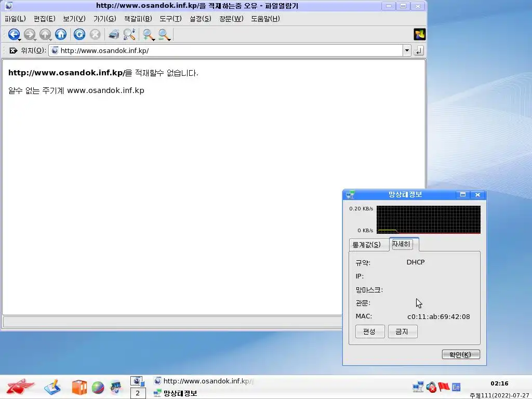The height and width of the screenshot is (399, 532).
Task: Select the 자세히 details tab
Action: point(404,244)
